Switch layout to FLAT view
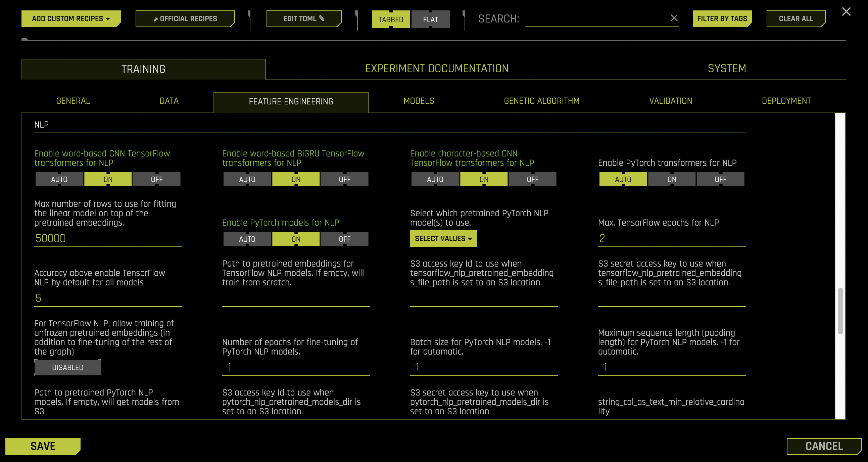The image size is (868, 462). click(x=431, y=19)
